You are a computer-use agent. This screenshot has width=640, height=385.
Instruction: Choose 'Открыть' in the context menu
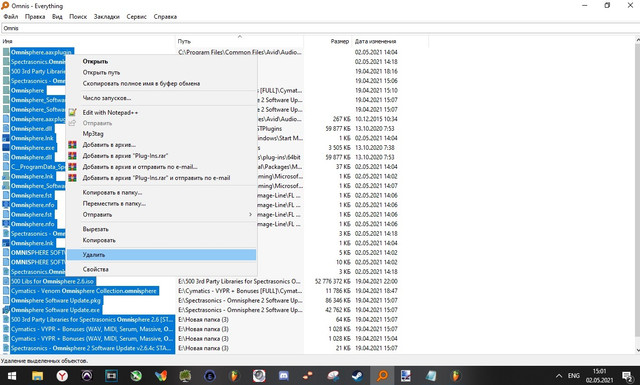click(95, 61)
